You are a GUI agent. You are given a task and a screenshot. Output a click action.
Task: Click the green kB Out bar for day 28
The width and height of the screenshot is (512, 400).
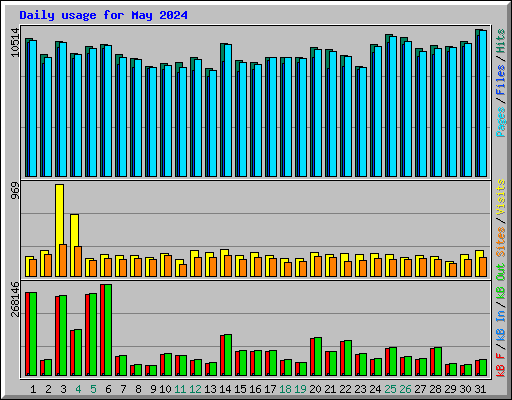[438, 361]
